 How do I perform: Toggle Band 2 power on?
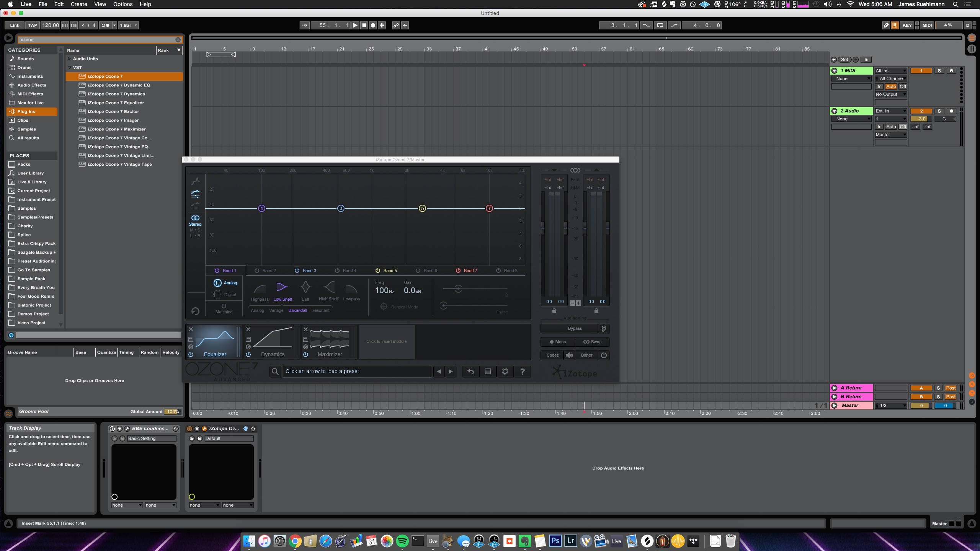[x=257, y=271]
